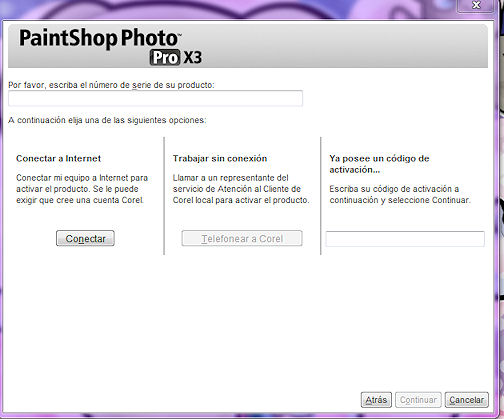Click the Pro X3 badge
504x419 pixels.
coord(176,58)
